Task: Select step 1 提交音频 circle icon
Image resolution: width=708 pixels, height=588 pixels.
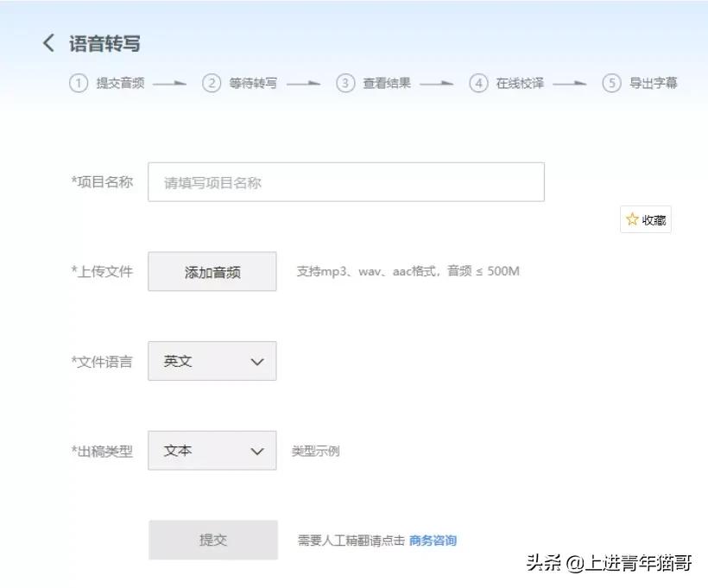Action: 78,83
